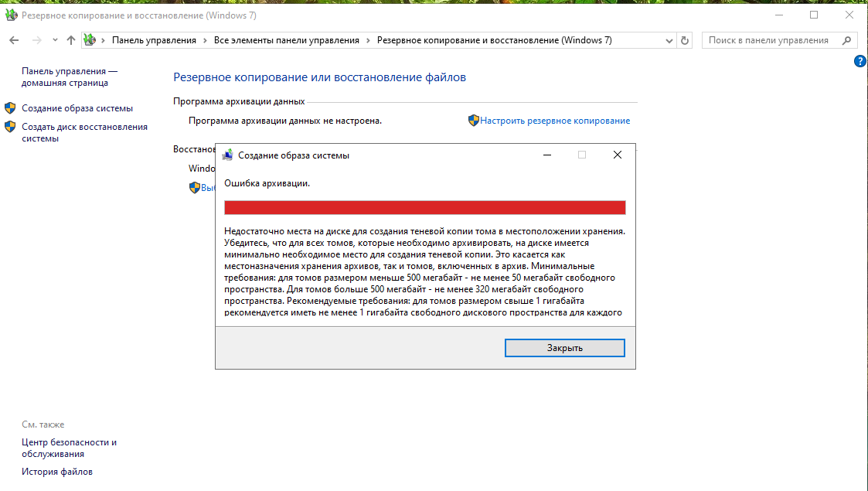Screen dimensions: 868x491
Task: Select the Панель управления breadcrumb item
Action: click(x=154, y=40)
